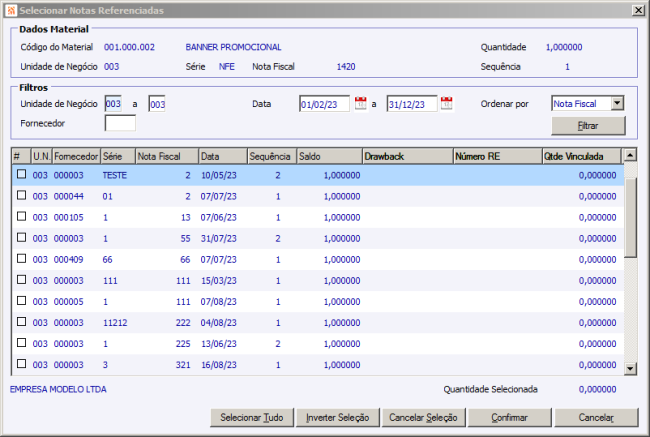
Task: Tick checkbox for row with Série TESTE
Action: point(21,174)
